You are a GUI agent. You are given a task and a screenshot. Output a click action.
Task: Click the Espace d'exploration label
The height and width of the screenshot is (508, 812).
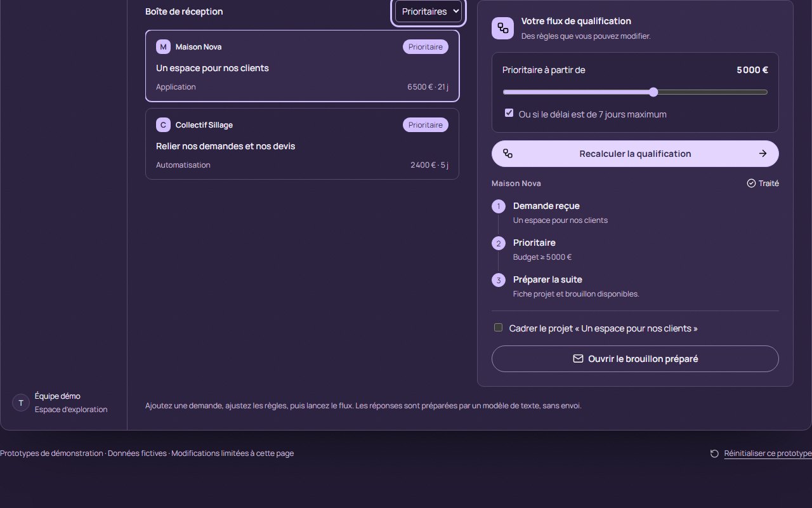(71, 410)
